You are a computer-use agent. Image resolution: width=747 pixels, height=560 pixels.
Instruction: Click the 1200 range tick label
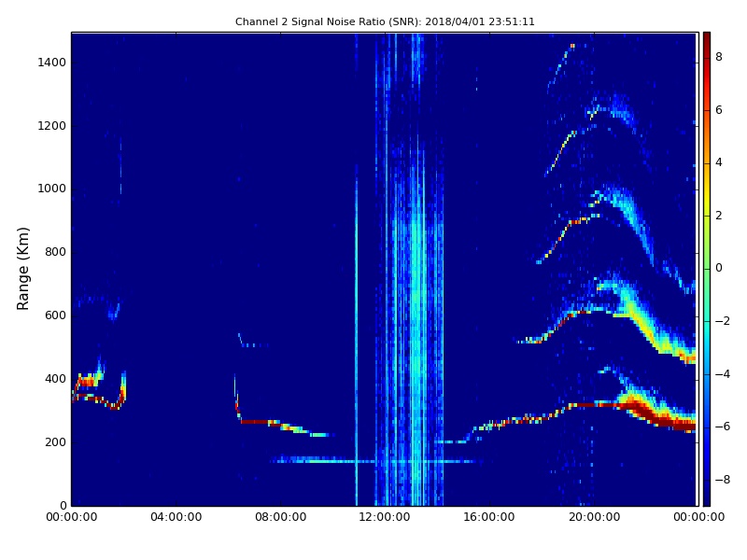(x=52, y=126)
